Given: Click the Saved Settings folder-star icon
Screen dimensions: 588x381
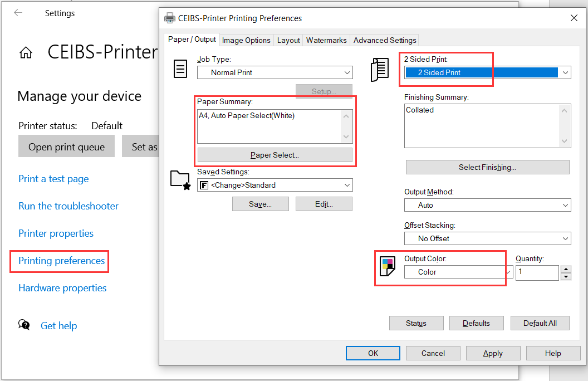Looking at the screenshot, I should [x=180, y=179].
